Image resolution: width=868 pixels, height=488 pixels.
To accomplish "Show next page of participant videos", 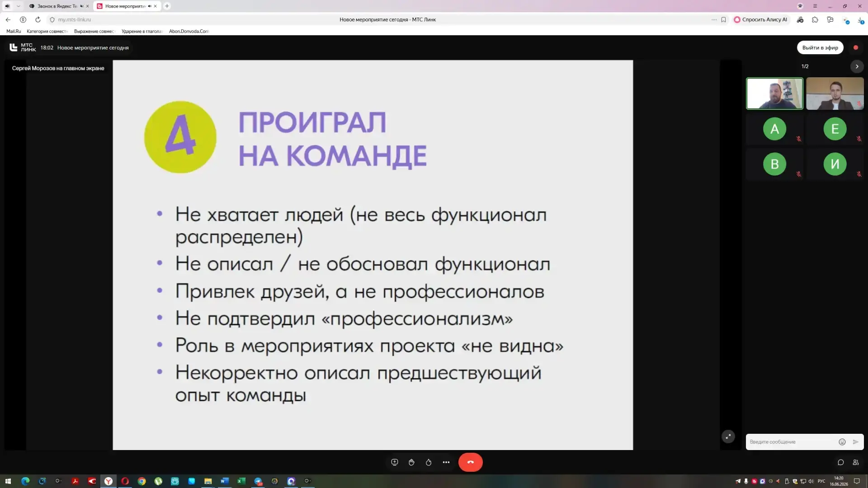I will coord(857,66).
